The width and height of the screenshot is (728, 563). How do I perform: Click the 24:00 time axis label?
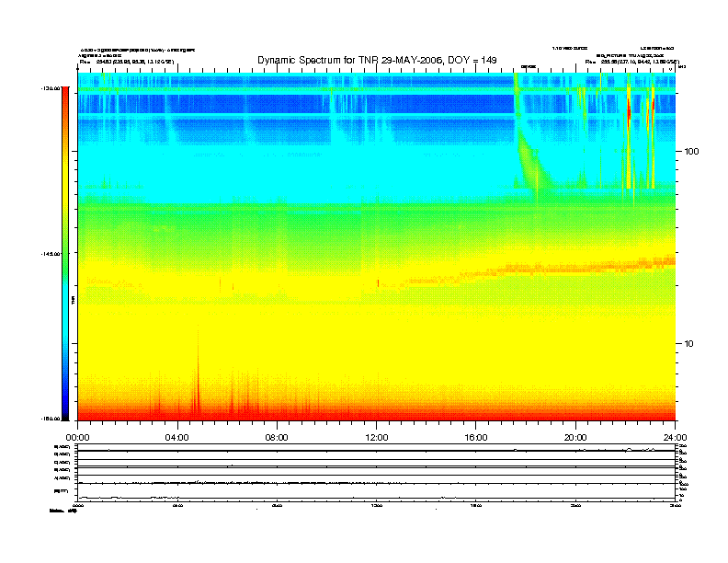point(675,438)
